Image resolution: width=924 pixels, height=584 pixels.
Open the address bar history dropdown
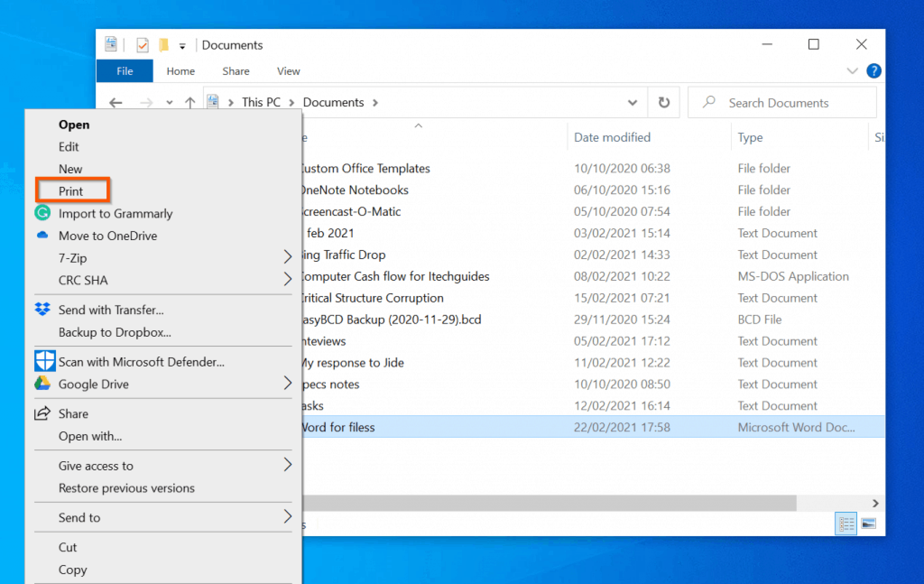pyautogui.click(x=633, y=102)
